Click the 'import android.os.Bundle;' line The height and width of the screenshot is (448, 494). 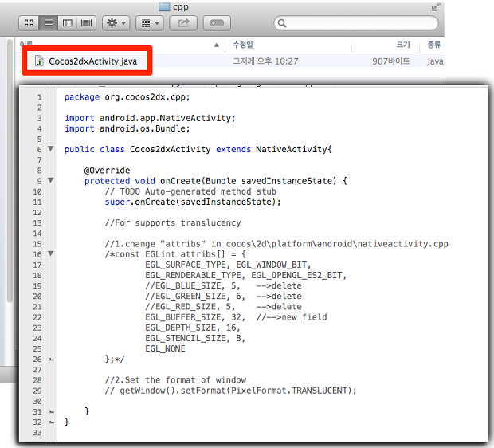coord(127,128)
